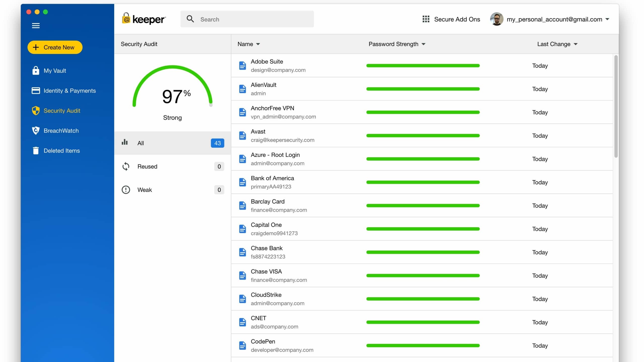Click the design@company.com text
Image resolution: width=644 pixels, height=362 pixels.
[x=278, y=70]
